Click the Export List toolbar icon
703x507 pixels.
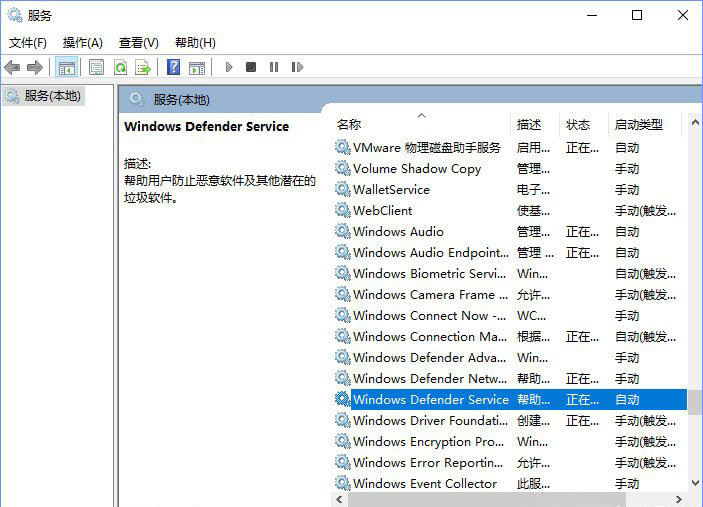(x=143, y=67)
